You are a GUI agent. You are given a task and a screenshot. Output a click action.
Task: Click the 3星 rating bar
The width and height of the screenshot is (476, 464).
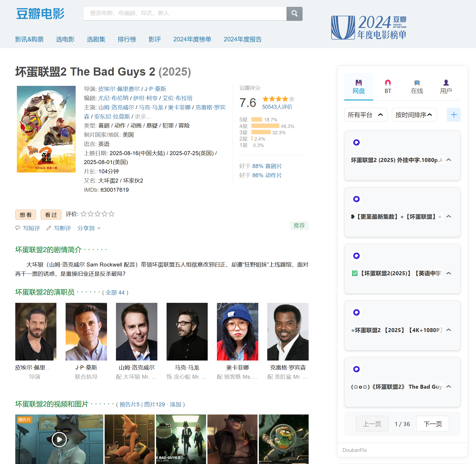pos(261,132)
